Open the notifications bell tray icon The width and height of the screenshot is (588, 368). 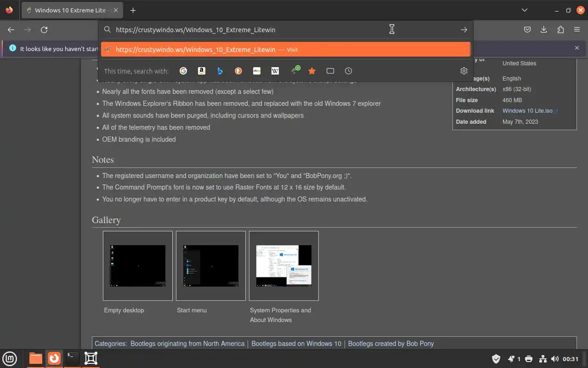tap(511, 359)
